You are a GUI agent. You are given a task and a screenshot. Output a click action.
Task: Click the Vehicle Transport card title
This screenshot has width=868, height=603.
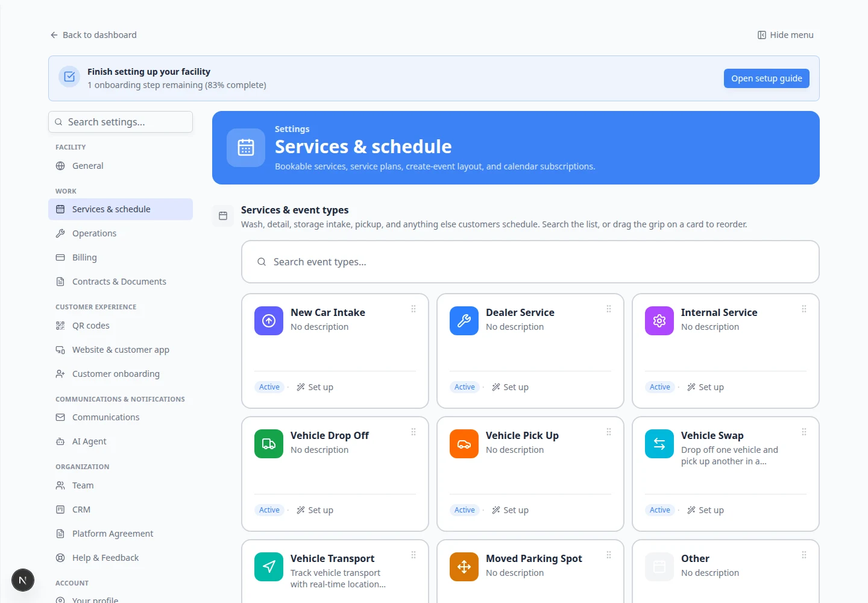pyautogui.click(x=332, y=558)
